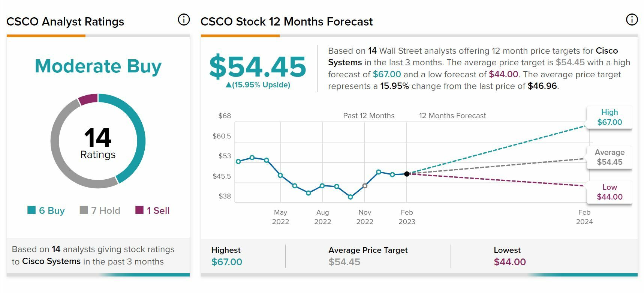Click the teal Buy legend square
The width and height of the screenshot is (644, 293).
coord(31,210)
